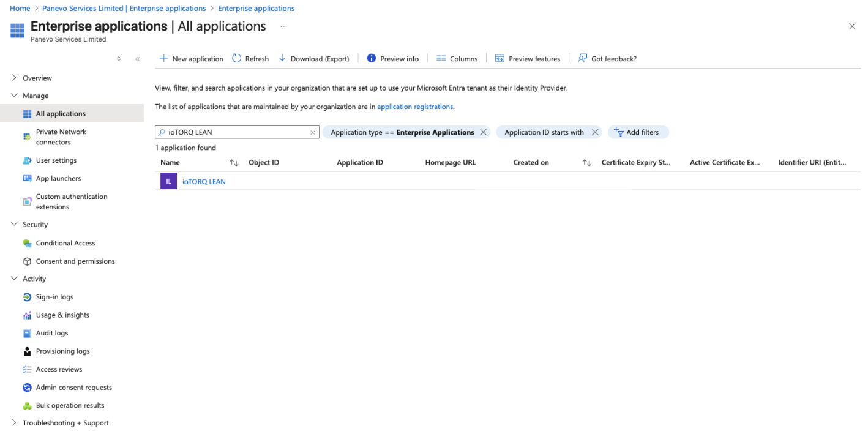Click the '1 application found' text
Viewport: 868px width, 442px height.
coord(185,148)
